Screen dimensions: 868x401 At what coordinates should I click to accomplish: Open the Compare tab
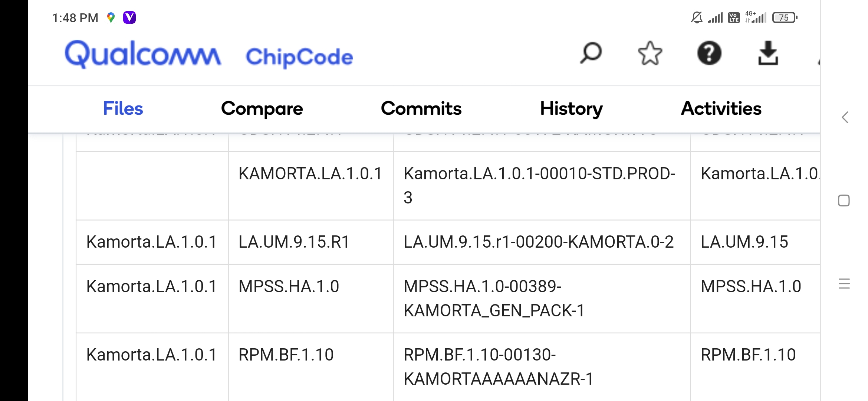[262, 109]
